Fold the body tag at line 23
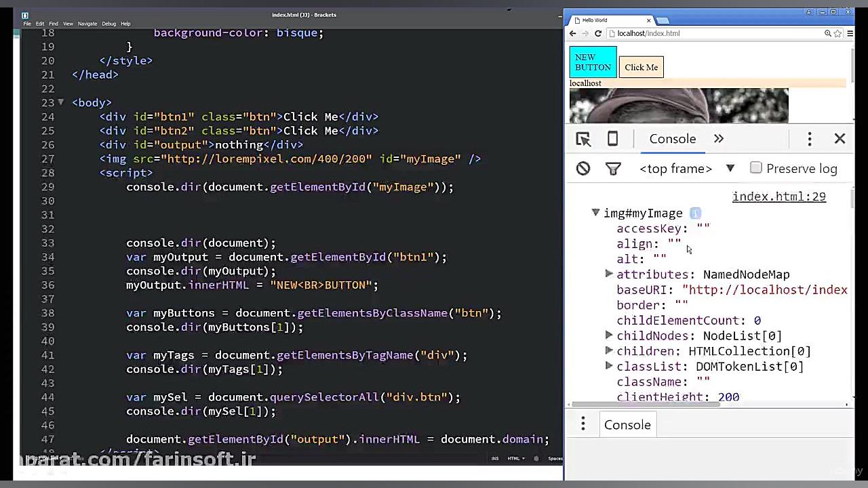This screenshot has height=488, width=868. click(x=60, y=102)
